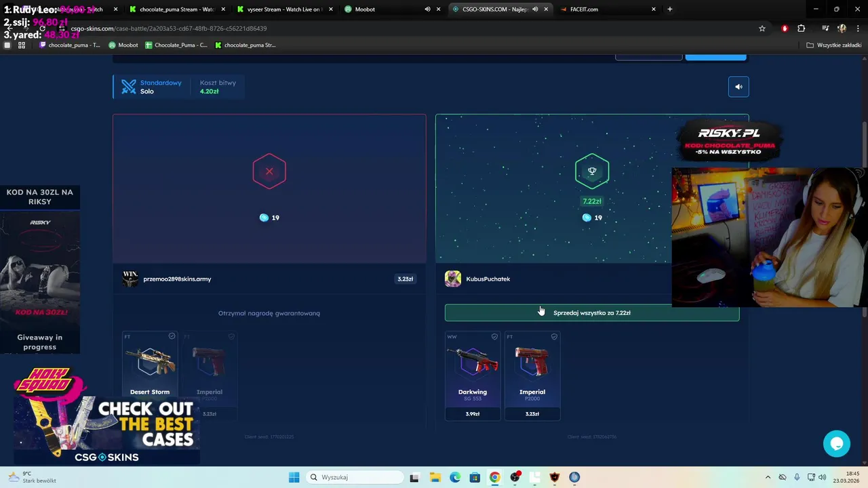Click the Otrzymał nagrodę gwarantowaną text
Viewport: 868px width, 488px height.
[x=269, y=313]
